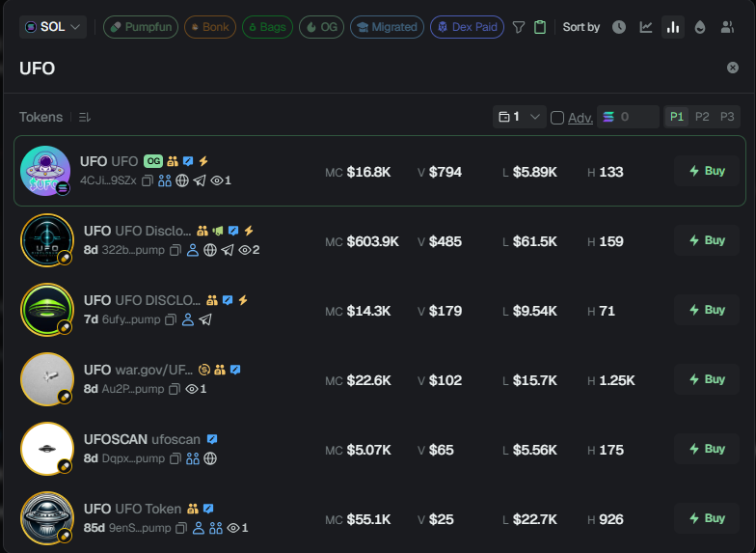Buy the UFO Token $55.1K row
Viewport: 756px width, 553px height.
[707, 518]
